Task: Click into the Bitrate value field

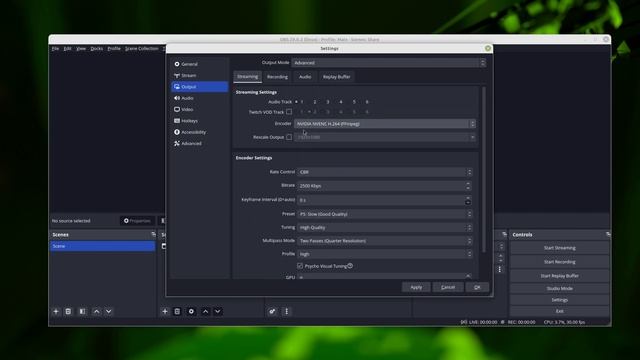Action: point(381,186)
